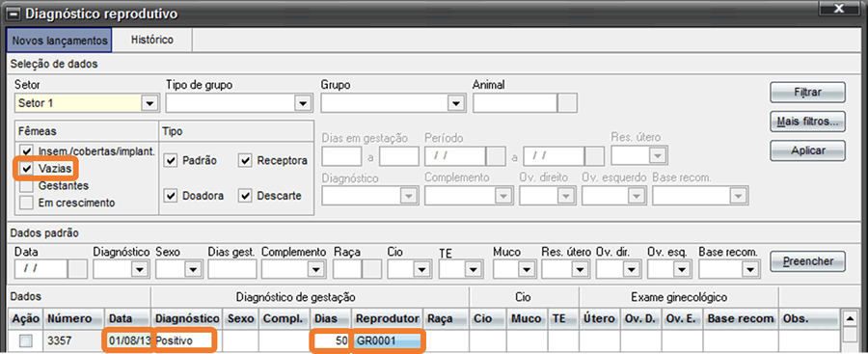
Task: Toggle the Receptora type checkbox
Action: click(246, 161)
